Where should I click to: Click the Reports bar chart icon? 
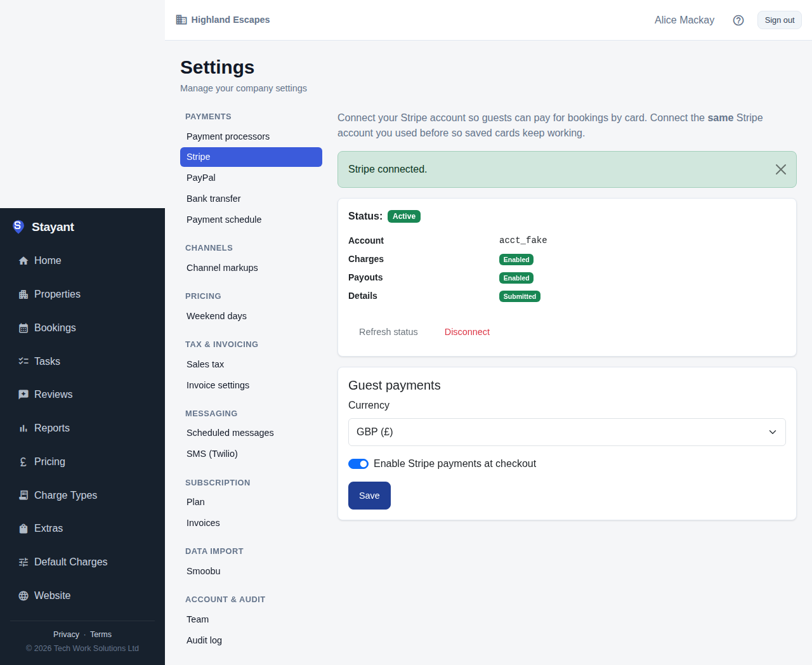[23, 428]
